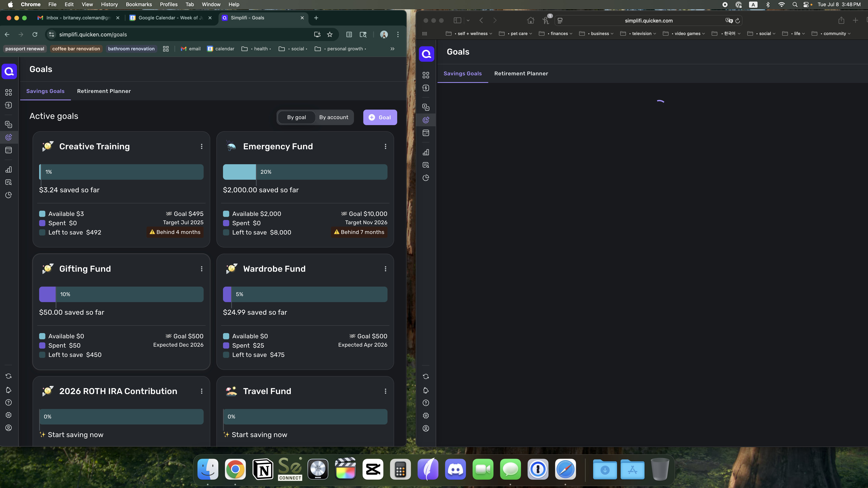Click the Discord icon in the dock
The height and width of the screenshot is (488, 868).
point(456,469)
